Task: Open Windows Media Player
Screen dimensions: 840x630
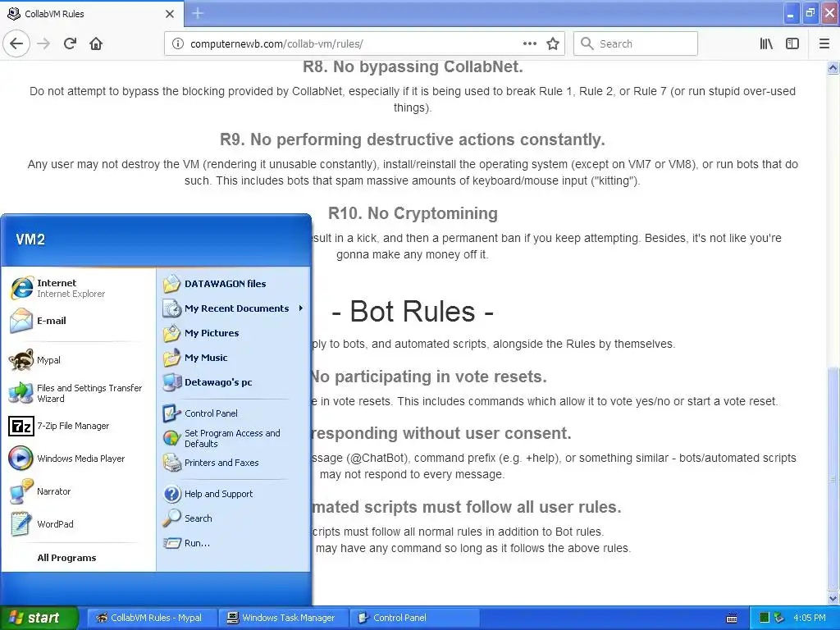Action: [x=78, y=459]
